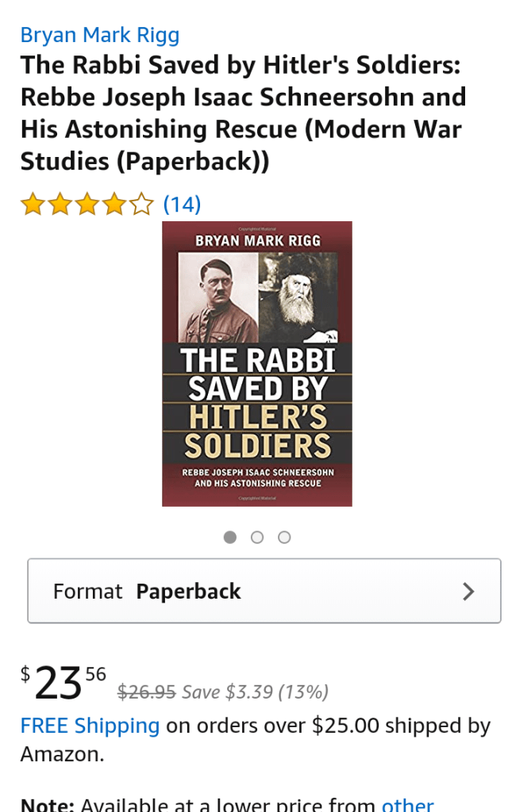Tap the book cover image
Image resolution: width=508 pixels, height=812 pixels.
(x=256, y=363)
